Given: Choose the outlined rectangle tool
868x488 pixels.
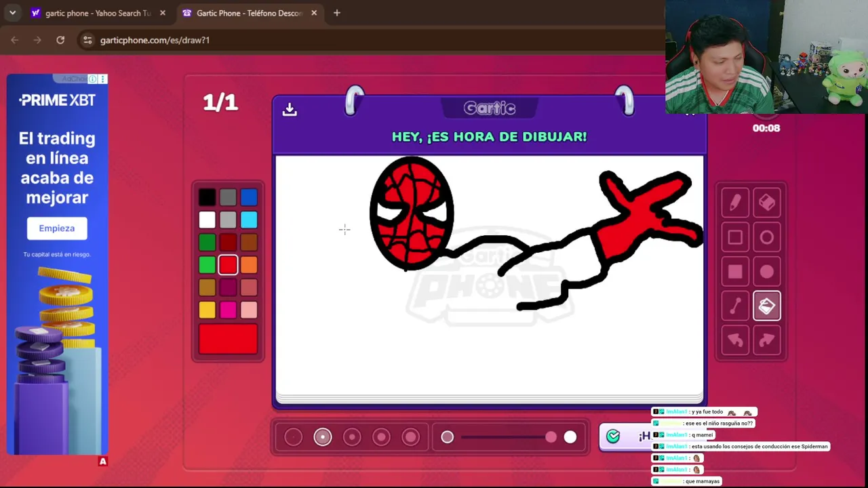Looking at the screenshot, I should 735,237.
